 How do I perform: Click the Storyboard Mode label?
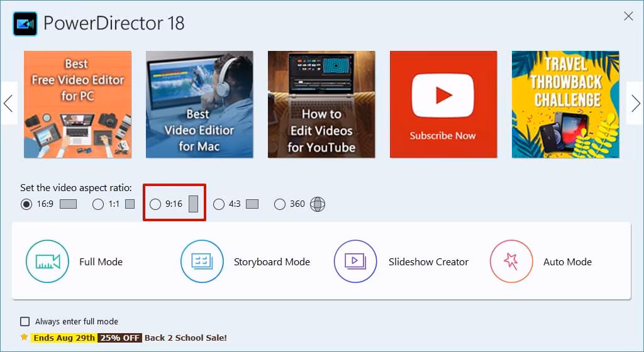point(272,261)
